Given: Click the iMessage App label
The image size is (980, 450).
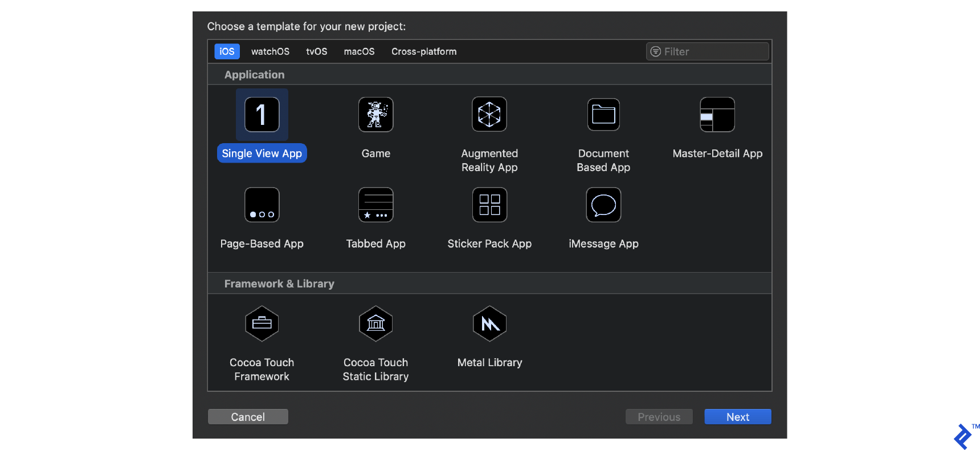Looking at the screenshot, I should pos(603,244).
